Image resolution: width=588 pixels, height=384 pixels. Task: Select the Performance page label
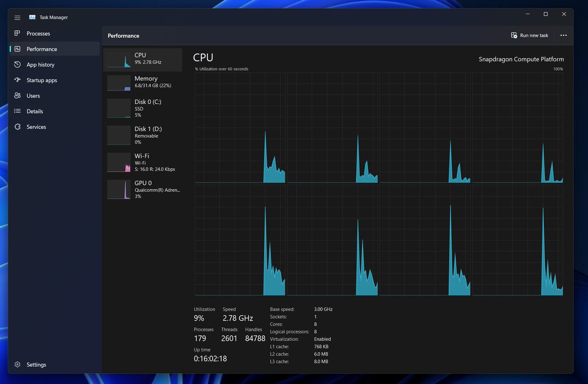point(42,49)
